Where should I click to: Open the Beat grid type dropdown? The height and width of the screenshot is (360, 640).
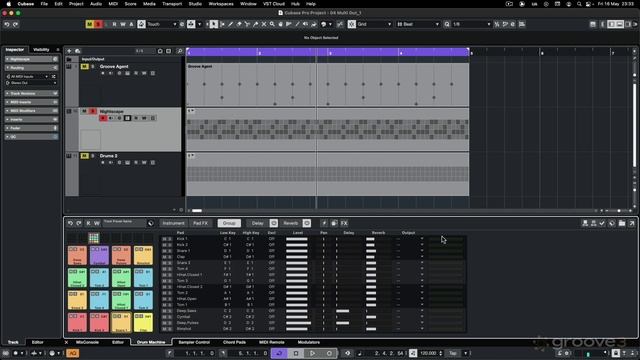(x=418, y=24)
